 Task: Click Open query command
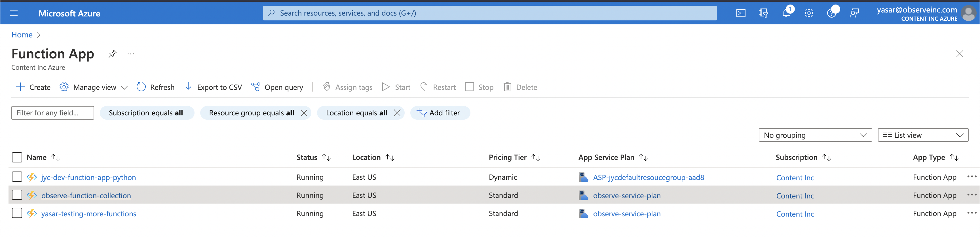tap(277, 87)
